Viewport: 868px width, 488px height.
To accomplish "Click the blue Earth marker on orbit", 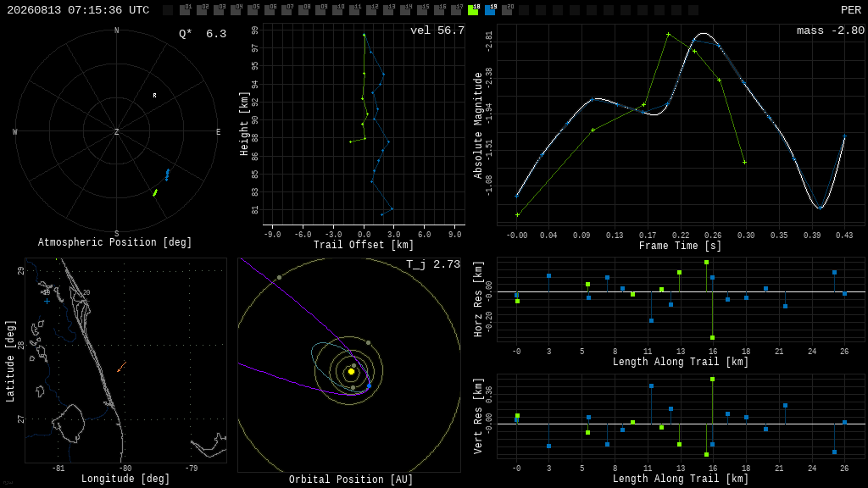I will (x=370, y=385).
